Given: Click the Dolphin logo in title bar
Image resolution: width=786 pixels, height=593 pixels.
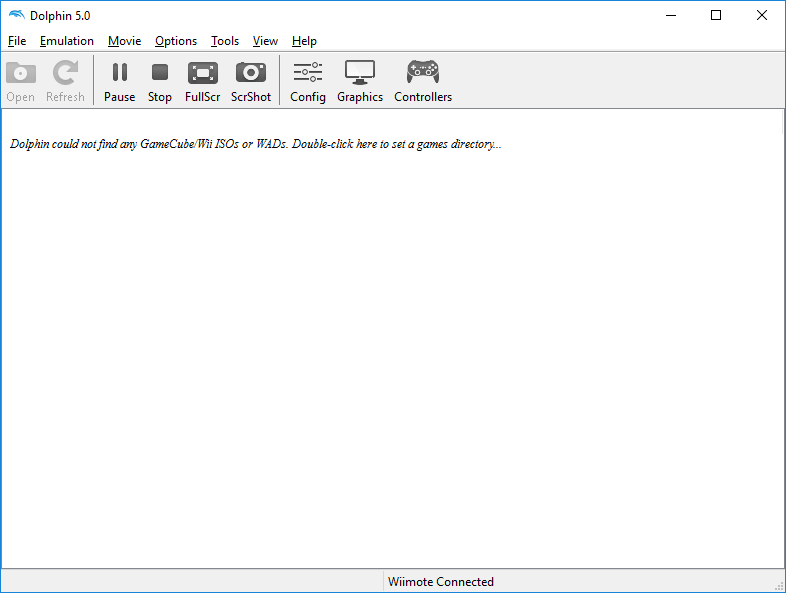Looking at the screenshot, I should tap(17, 15).
